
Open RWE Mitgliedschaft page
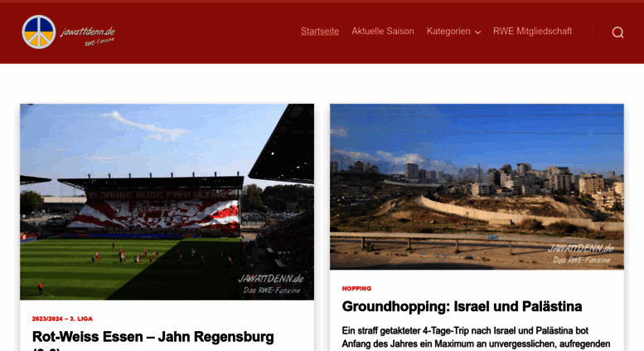tap(532, 32)
